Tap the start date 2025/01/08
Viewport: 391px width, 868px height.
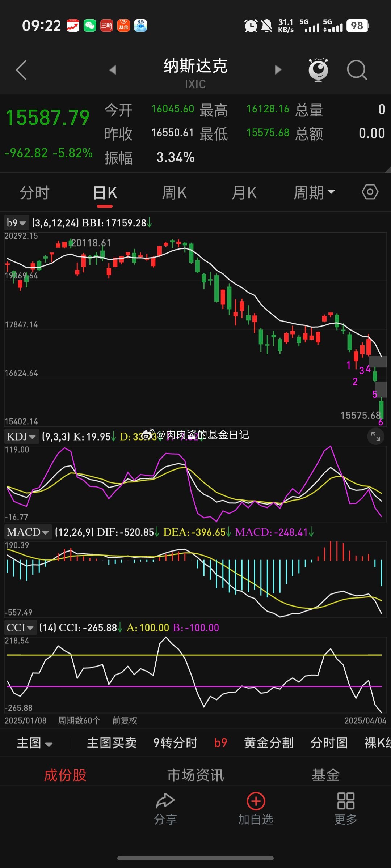click(x=25, y=720)
